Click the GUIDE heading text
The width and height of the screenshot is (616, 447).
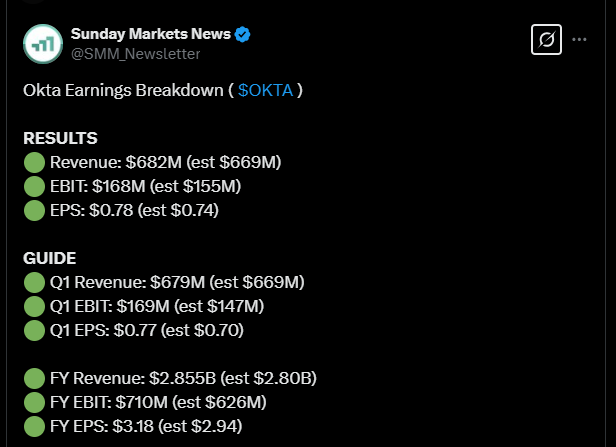point(50,258)
